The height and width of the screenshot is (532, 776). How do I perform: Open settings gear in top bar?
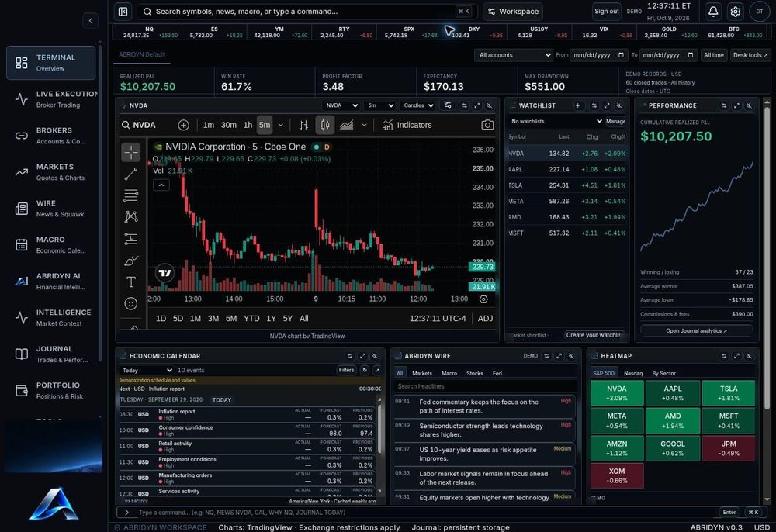[x=736, y=12]
